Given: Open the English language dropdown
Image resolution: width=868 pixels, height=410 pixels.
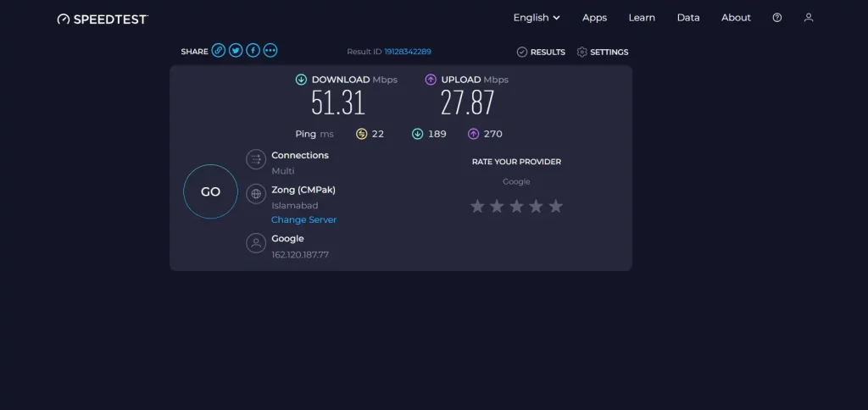Looking at the screenshot, I should [x=537, y=18].
